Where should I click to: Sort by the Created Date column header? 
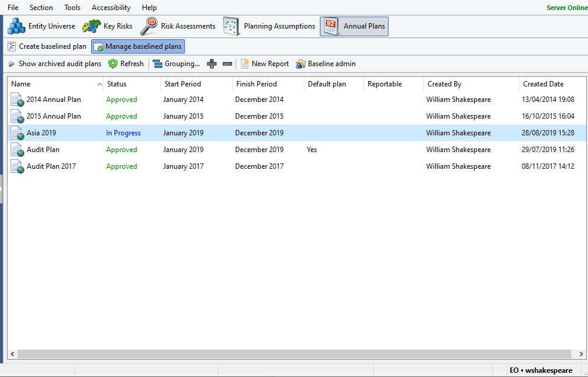pyautogui.click(x=552, y=84)
